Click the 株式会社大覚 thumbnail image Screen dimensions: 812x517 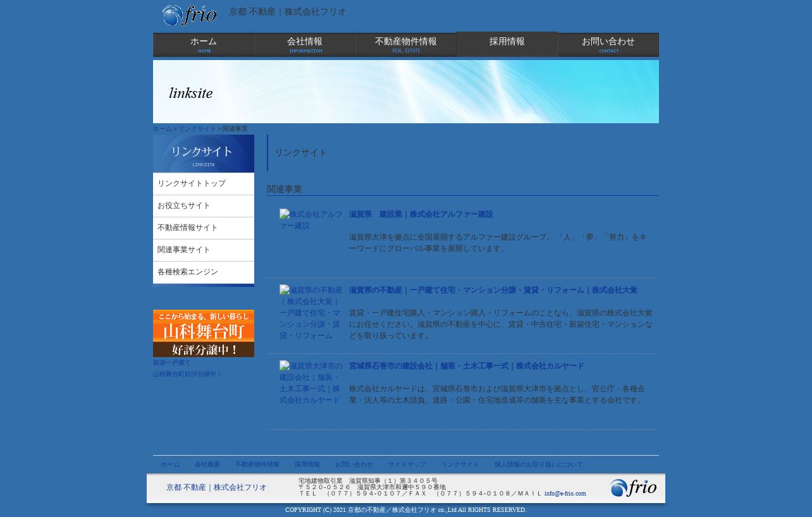(x=311, y=313)
